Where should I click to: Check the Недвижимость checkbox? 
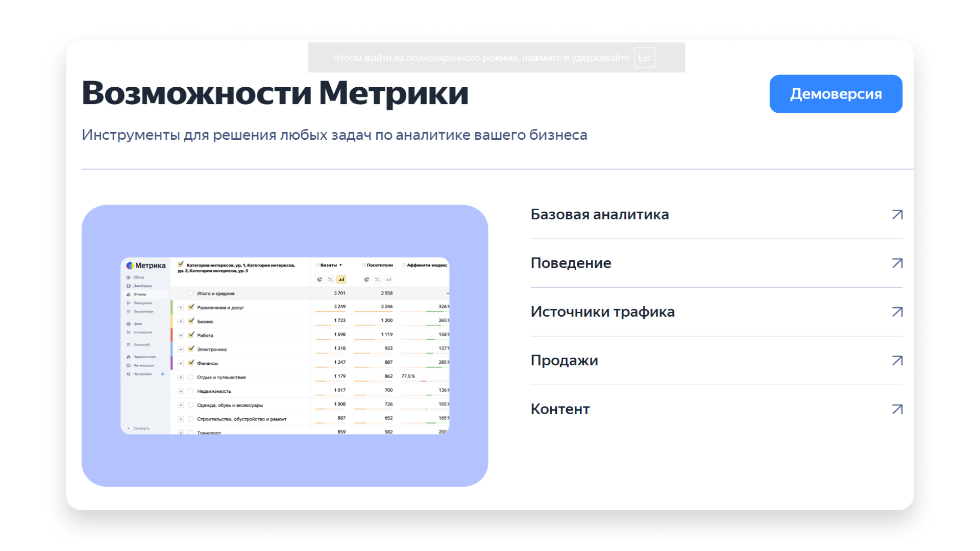click(191, 391)
